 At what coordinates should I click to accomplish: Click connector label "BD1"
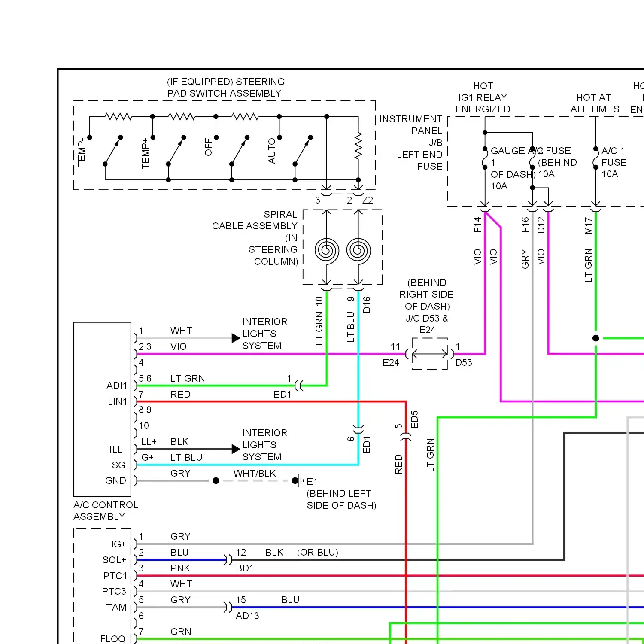point(245,568)
